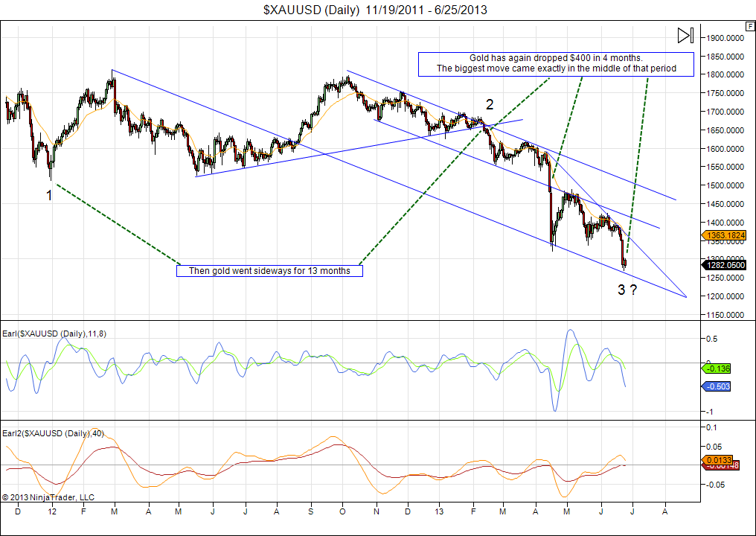Click 'Then gold went sideways for 13 months' note
This screenshot has height=536, width=756.
[x=269, y=271]
